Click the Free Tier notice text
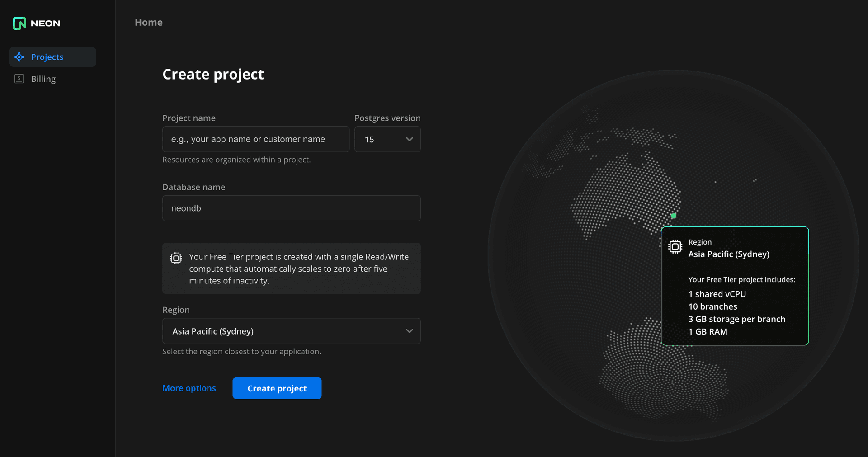This screenshot has width=868, height=457. (298, 269)
